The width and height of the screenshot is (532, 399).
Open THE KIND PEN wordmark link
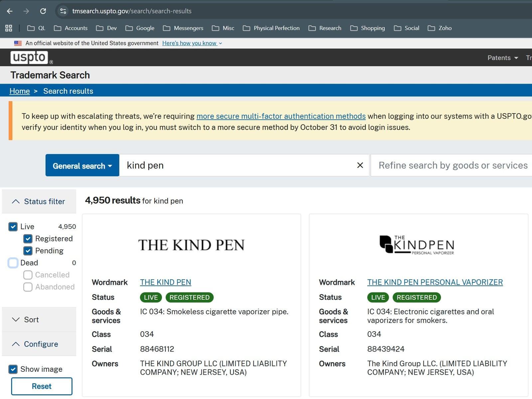pos(166,282)
